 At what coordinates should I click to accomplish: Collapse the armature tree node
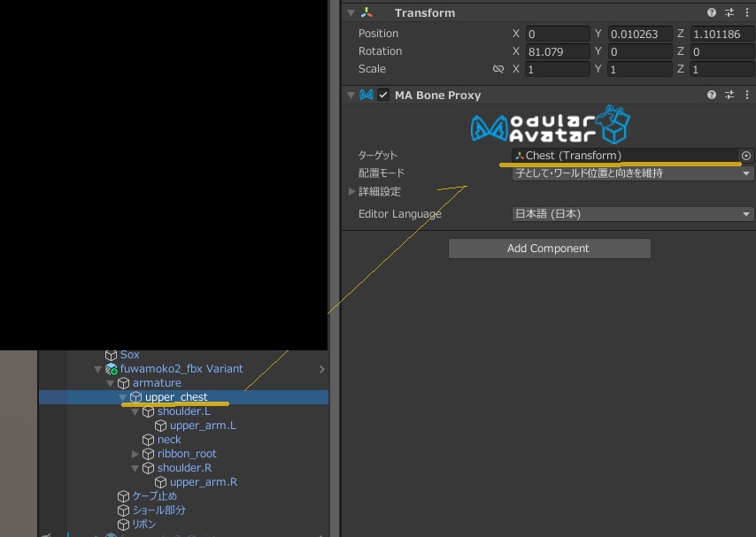click(111, 383)
